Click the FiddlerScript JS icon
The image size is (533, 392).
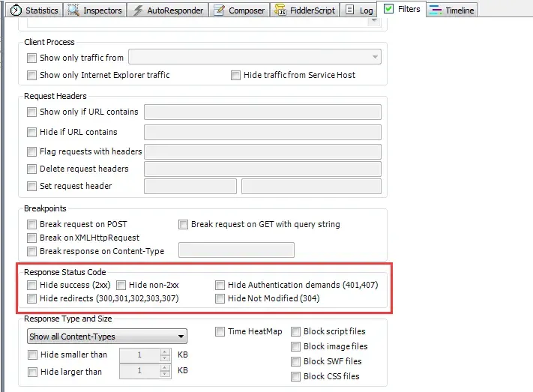[x=280, y=10]
